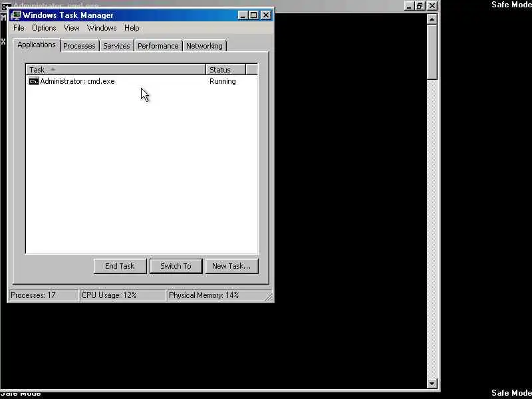Sort by the Status column header
The image size is (532, 399).
click(x=225, y=70)
